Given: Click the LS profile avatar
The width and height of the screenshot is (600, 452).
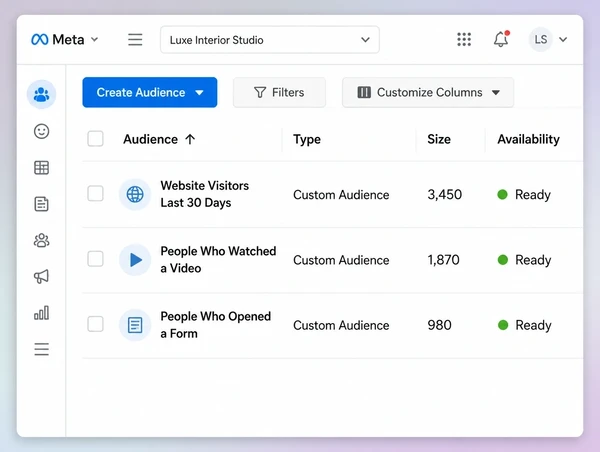Looking at the screenshot, I should 541,39.
